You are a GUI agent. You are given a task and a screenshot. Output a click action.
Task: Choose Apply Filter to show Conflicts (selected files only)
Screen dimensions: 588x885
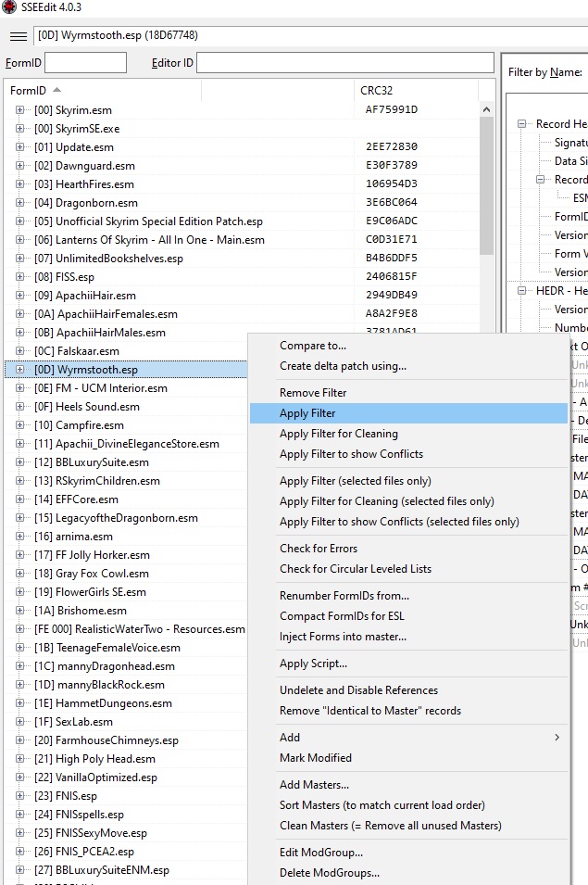tap(399, 522)
